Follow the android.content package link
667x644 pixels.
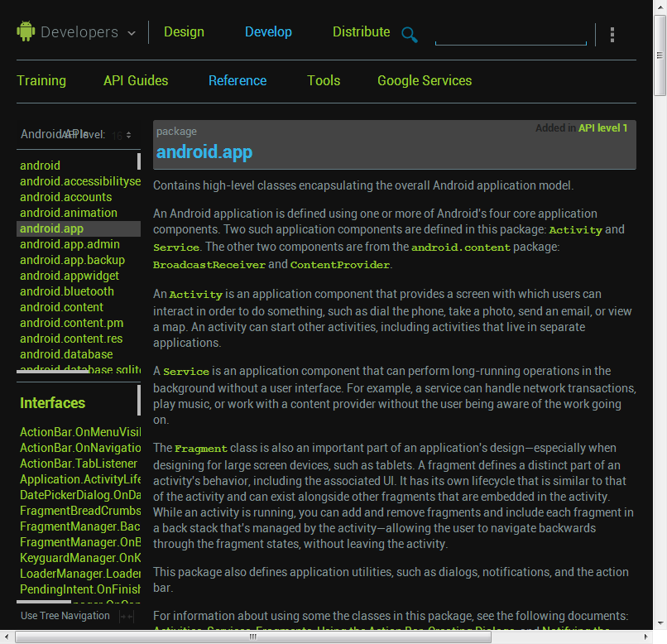(x=460, y=247)
